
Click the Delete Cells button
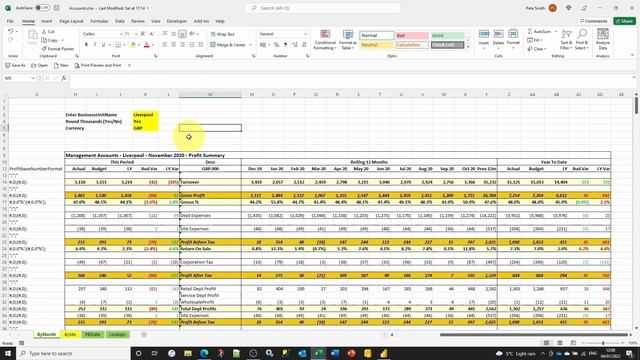click(x=498, y=39)
